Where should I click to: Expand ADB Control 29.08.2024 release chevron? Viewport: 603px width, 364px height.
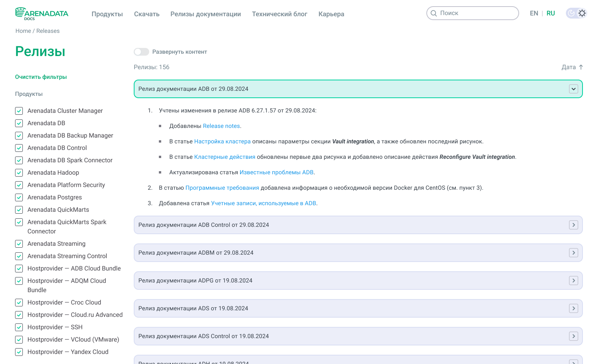coord(574,225)
